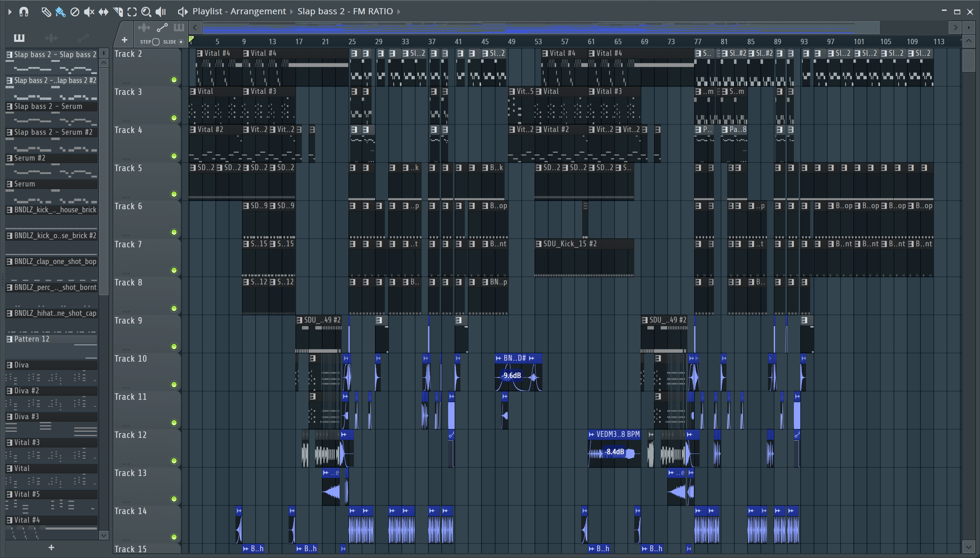980x558 pixels.
Task: Toggle the SLIDE option
Action: click(x=181, y=42)
